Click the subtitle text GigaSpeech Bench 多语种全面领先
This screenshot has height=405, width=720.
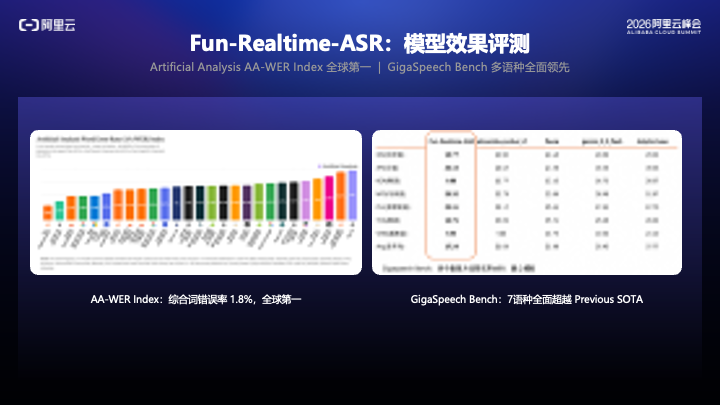click(478, 67)
